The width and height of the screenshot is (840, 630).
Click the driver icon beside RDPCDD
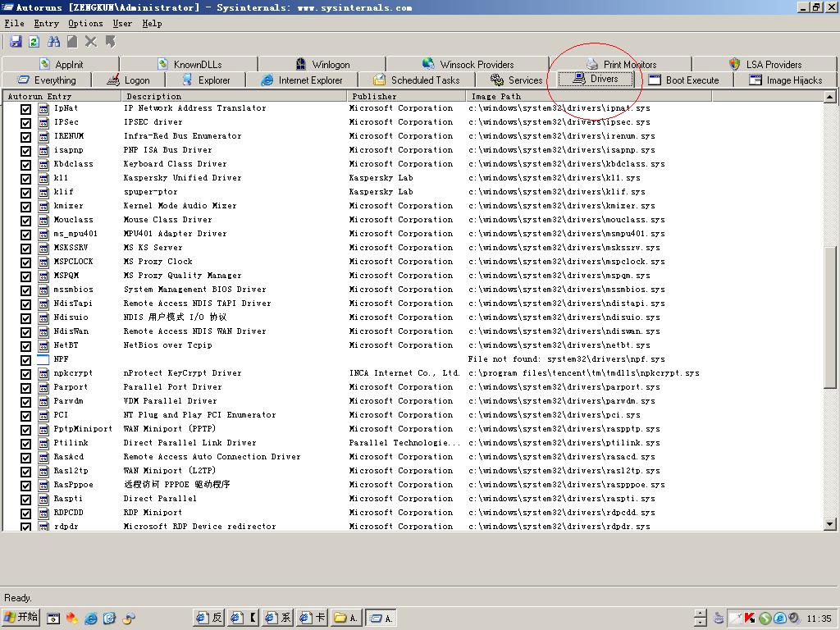[43, 513]
